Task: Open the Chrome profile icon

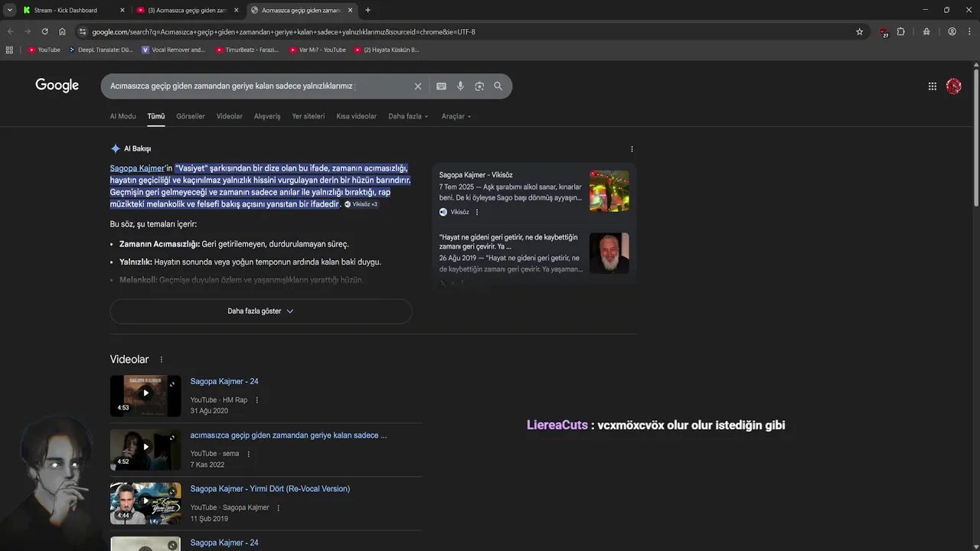Action: click(x=952, y=31)
